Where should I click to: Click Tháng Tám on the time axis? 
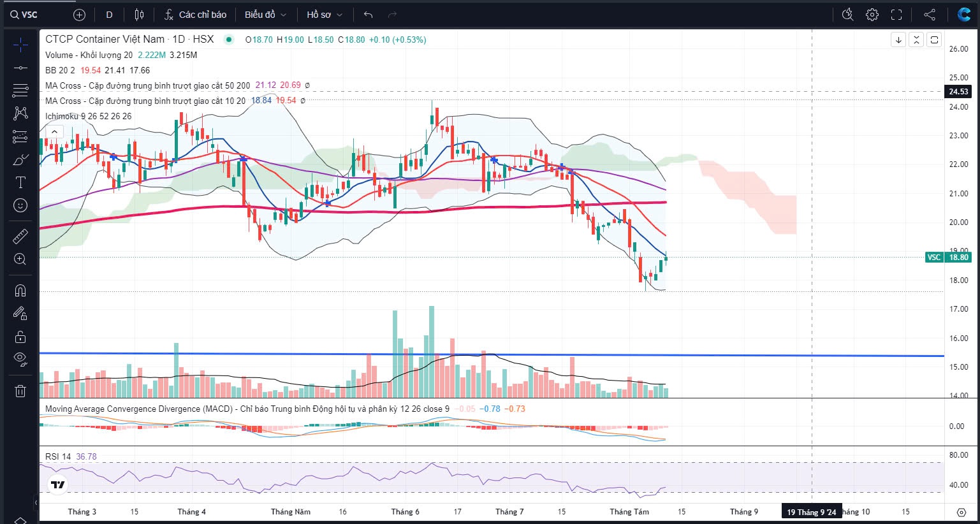(629, 512)
